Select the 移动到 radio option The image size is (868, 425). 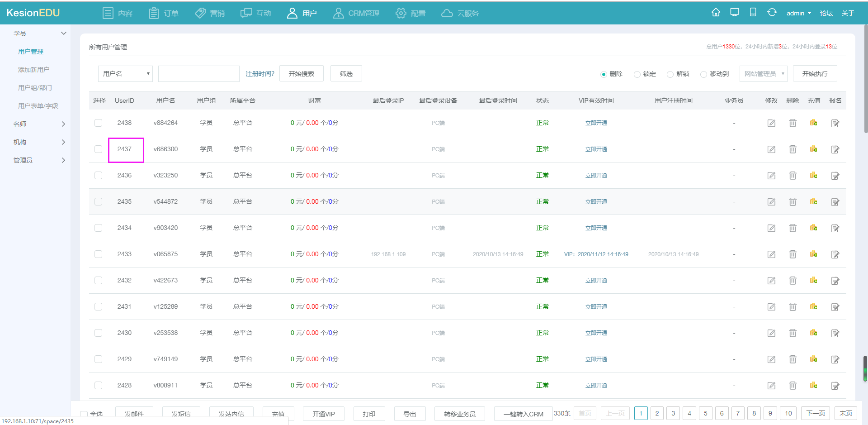click(703, 74)
